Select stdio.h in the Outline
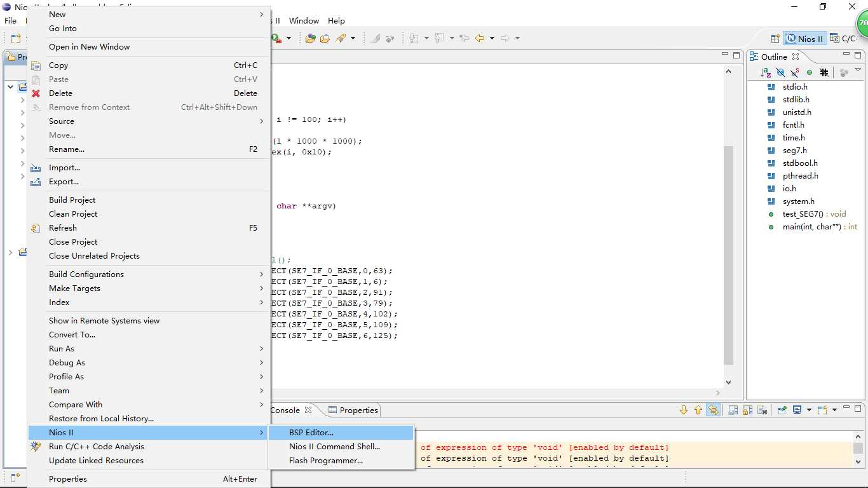This screenshot has width=868, height=488. [795, 87]
